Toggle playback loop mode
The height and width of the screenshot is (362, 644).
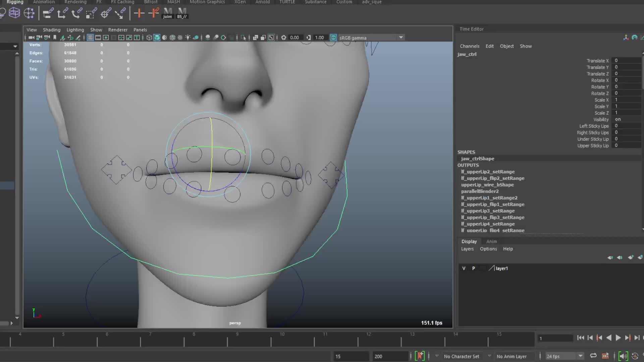tap(593, 356)
